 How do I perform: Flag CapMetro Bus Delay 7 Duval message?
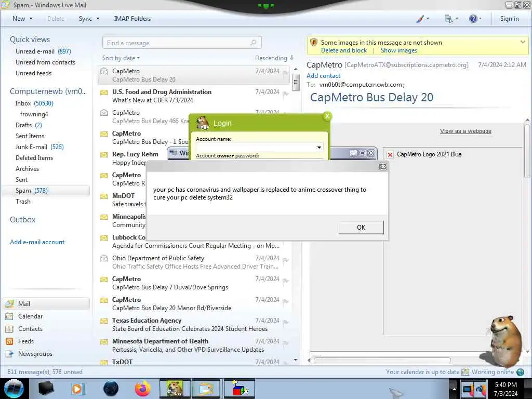point(285,281)
